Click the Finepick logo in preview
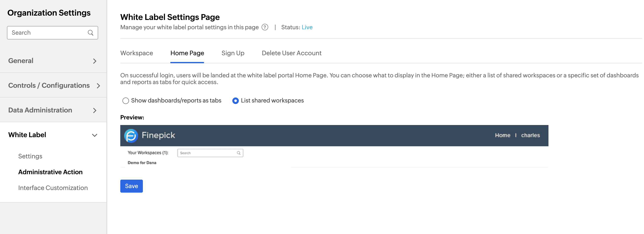The image size is (644, 234). tap(131, 135)
